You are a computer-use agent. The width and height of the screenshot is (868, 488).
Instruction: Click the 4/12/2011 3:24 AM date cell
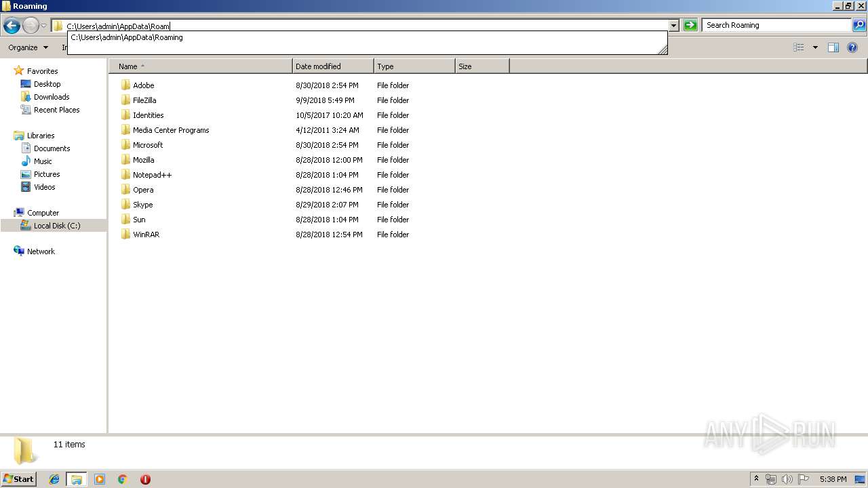pyautogui.click(x=328, y=130)
